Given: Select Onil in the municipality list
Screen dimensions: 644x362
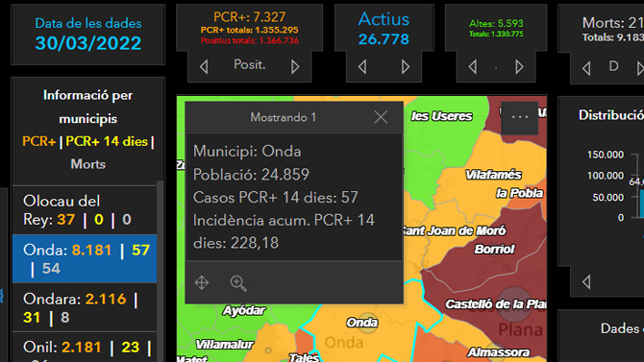Looking at the screenshot, I should coord(85,348).
